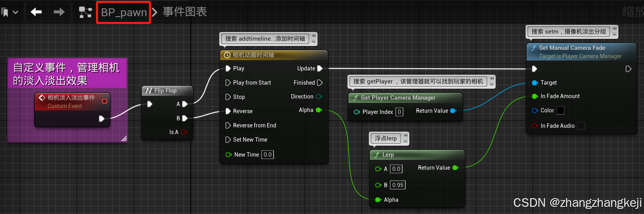The image size is (644, 214).
Task: Pin the getPlayer comment bubble
Action: [x=492, y=79]
